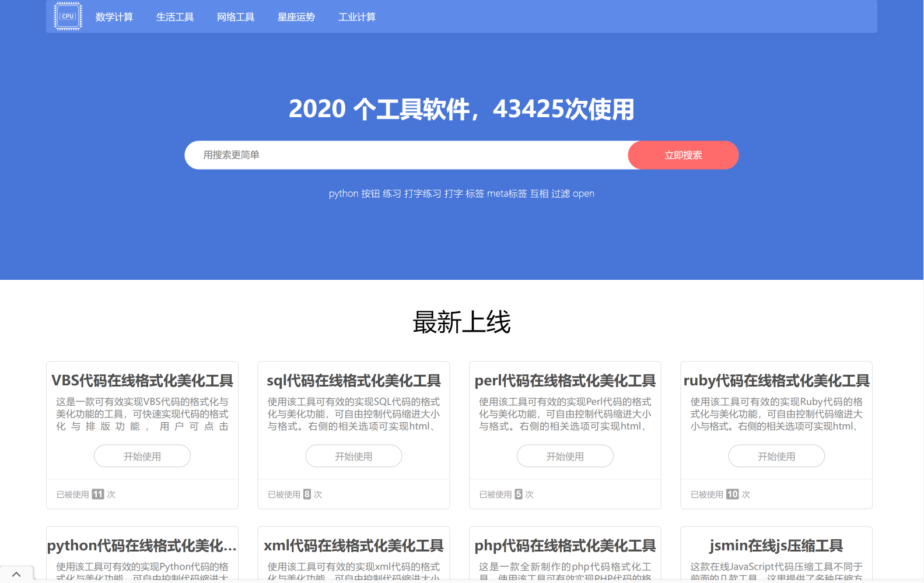924x583 pixels.
Task: Focus the 用搜索更简单 search field
Action: [407, 155]
